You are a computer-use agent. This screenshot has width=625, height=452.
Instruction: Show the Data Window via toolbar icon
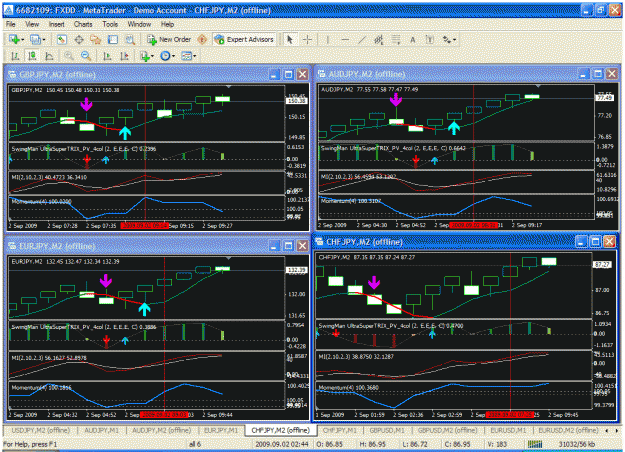[x=79, y=39]
